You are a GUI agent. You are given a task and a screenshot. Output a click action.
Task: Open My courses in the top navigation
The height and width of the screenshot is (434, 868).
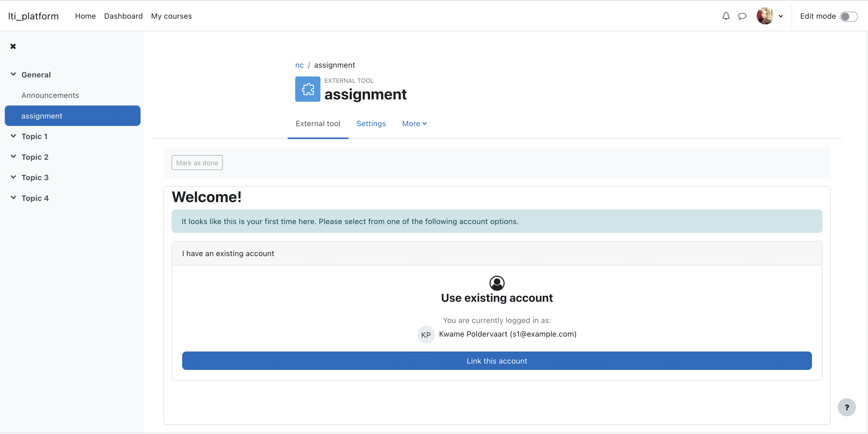click(x=171, y=16)
